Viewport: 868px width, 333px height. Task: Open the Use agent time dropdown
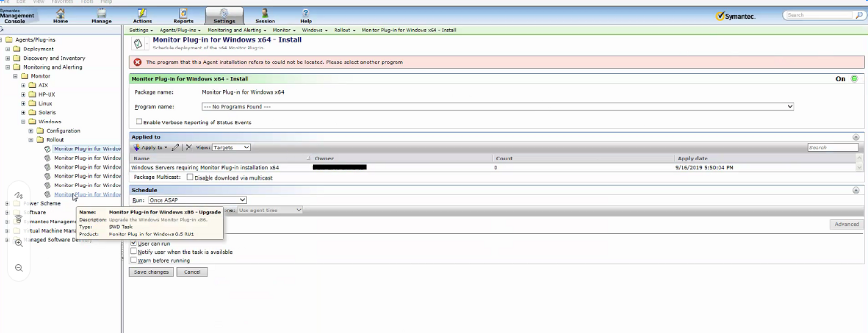pyautogui.click(x=270, y=210)
